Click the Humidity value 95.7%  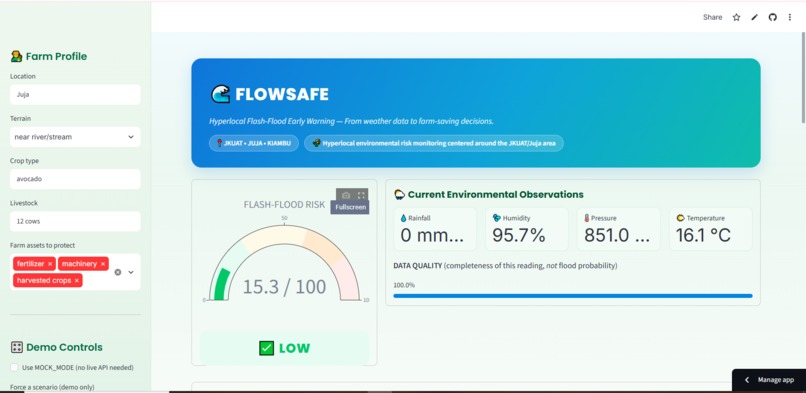pyautogui.click(x=519, y=235)
